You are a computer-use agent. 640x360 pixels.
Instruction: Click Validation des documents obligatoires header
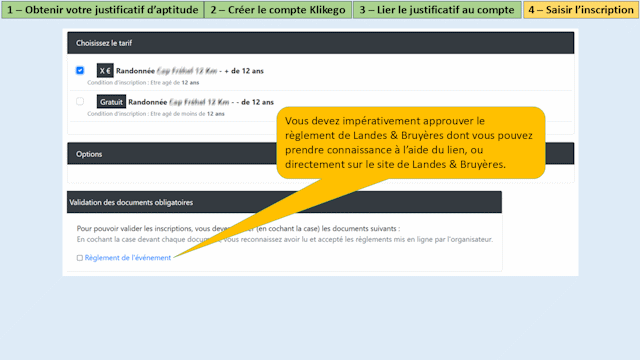tap(284, 202)
